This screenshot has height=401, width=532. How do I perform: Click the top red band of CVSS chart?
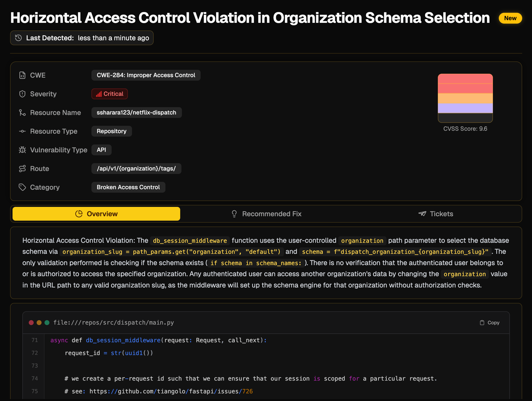pyautogui.click(x=465, y=79)
